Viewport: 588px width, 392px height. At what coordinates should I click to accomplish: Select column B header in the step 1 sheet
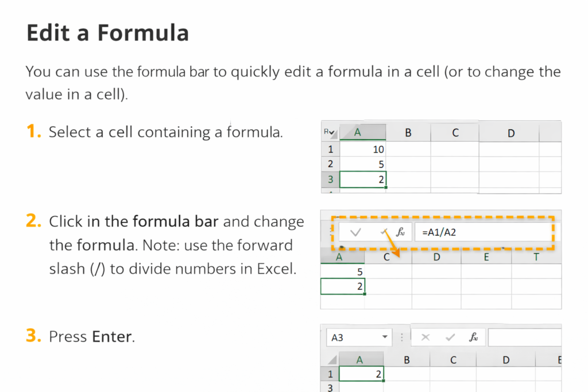[x=408, y=133]
